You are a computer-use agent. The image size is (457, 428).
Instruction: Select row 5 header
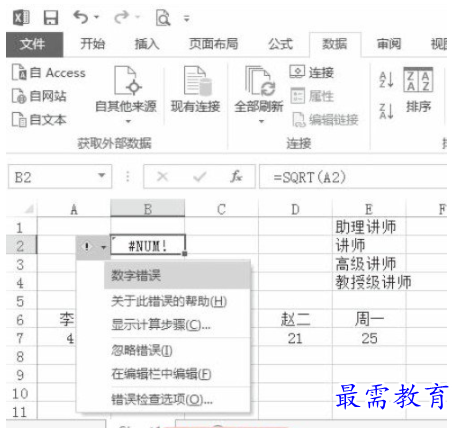click(x=20, y=301)
